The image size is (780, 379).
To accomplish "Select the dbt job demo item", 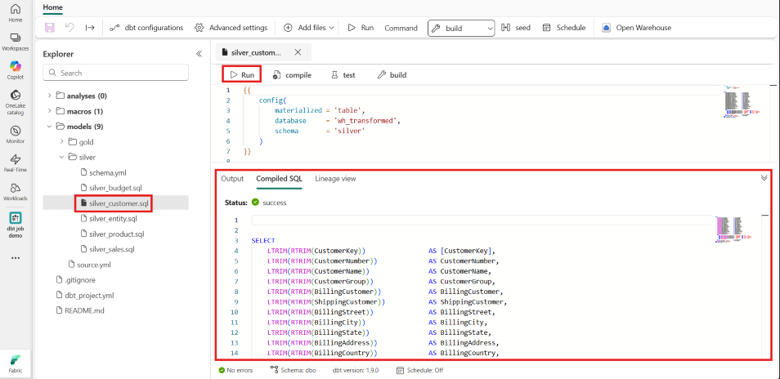I will (15, 224).
